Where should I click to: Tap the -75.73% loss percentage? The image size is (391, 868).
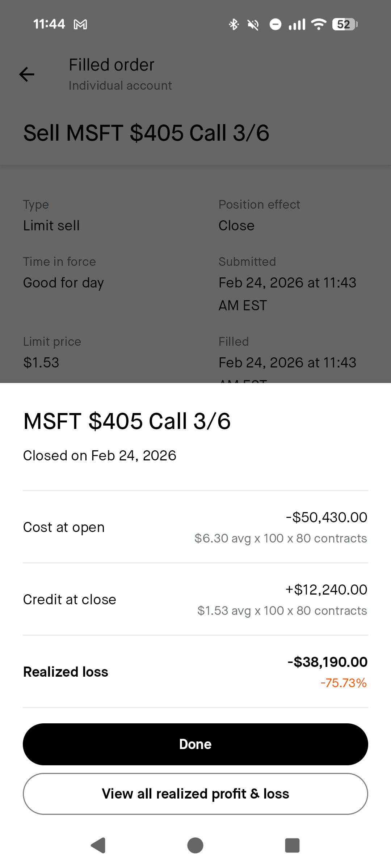tap(343, 683)
